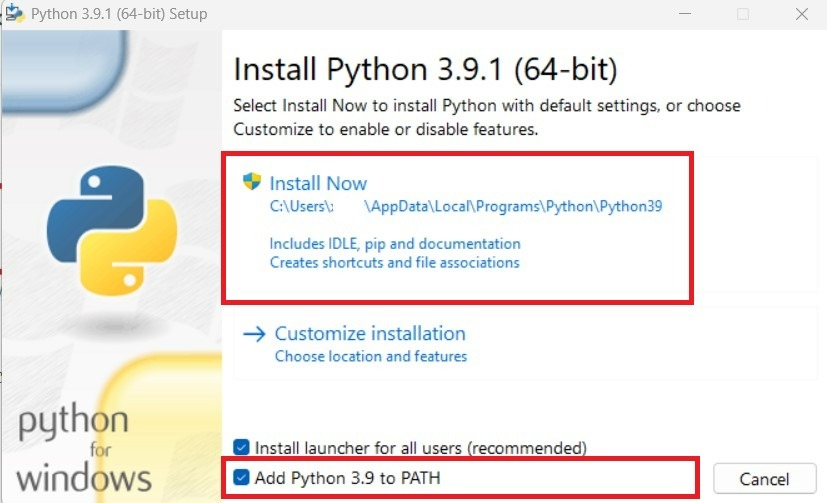Click the blue and yellow Python logo
The width and height of the screenshot is (827, 503).
111,231
